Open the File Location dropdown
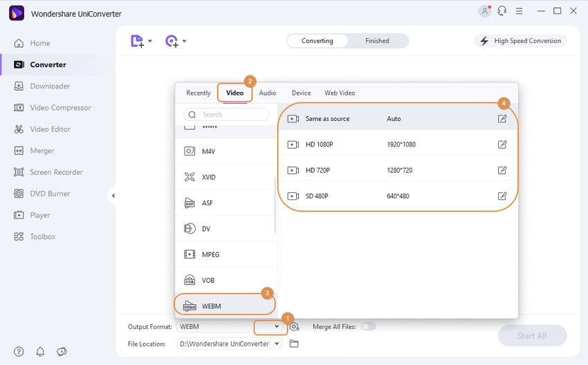Screen dimensions: 588x365 [x=277, y=344]
